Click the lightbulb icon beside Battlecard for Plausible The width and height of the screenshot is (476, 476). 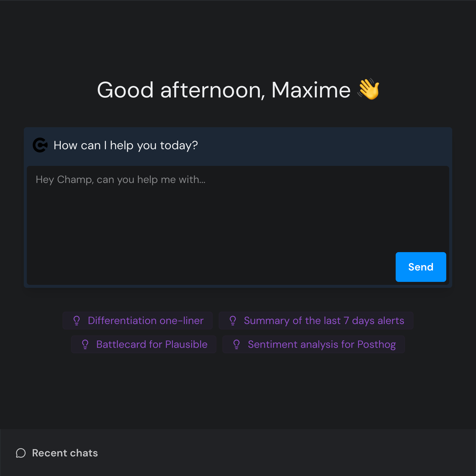point(85,344)
